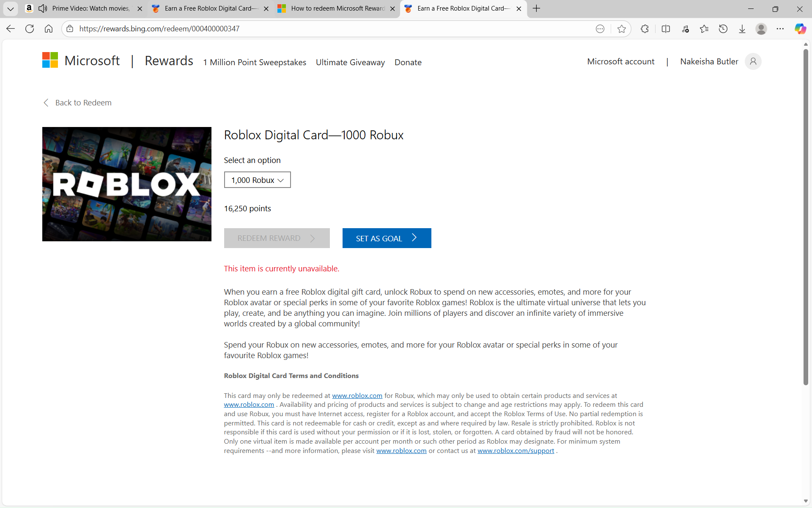
Task: Mute the Prime Video tab audio
Action: point(43,8)
